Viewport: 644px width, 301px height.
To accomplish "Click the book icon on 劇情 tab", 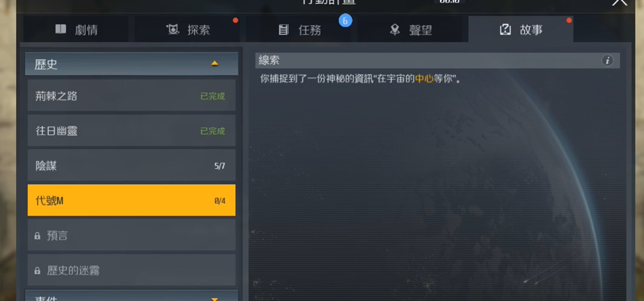I will pyautogui.click(x=61, y=29).
